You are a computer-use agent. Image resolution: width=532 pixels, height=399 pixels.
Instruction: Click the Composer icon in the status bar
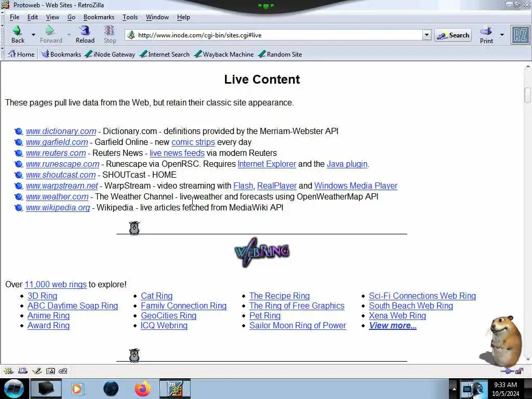(x=37, y=371)
